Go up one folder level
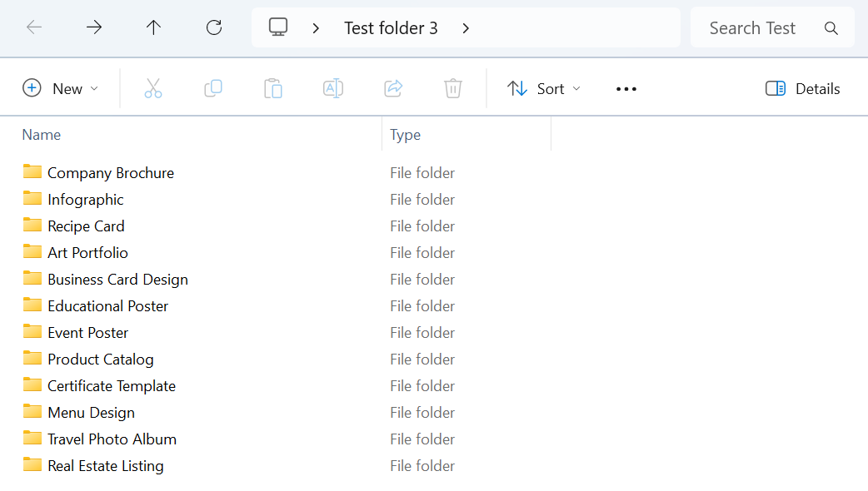Viewport: 868px width, 491px height. coord(153,27)
